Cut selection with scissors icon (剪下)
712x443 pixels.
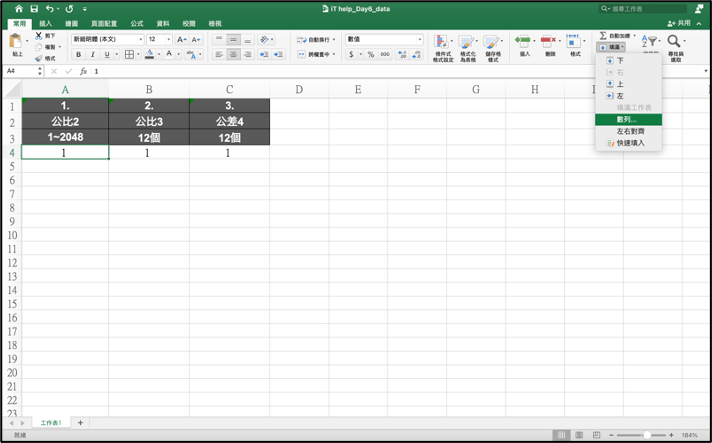click(x=39, y=36)
